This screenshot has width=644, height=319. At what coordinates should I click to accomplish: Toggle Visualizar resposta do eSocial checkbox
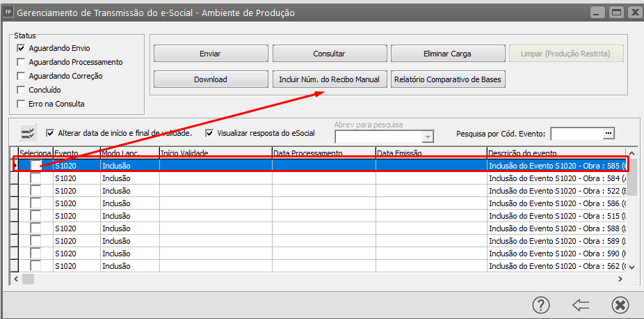pos(210,133)
